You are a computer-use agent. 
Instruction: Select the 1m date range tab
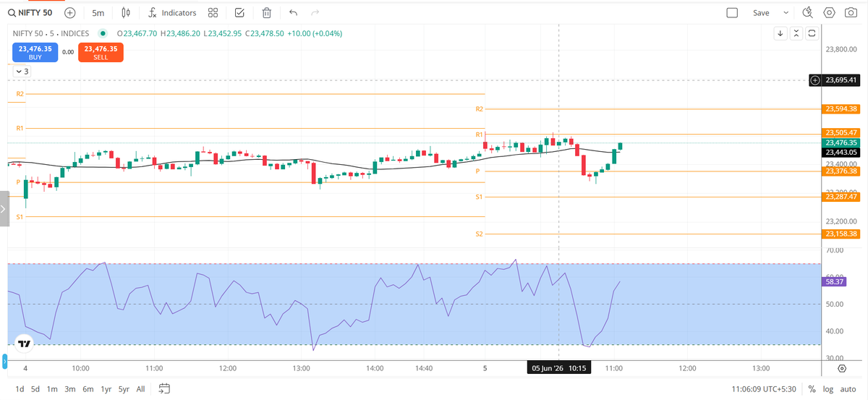click(x=52, y=388)
